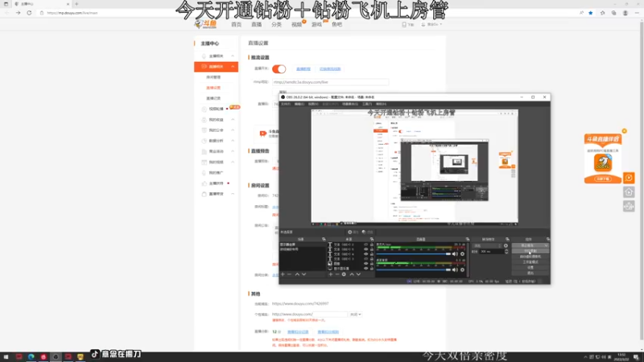Lock the 显示器采集 source in OBS
The image size is (644, 362).
(372, 269)
